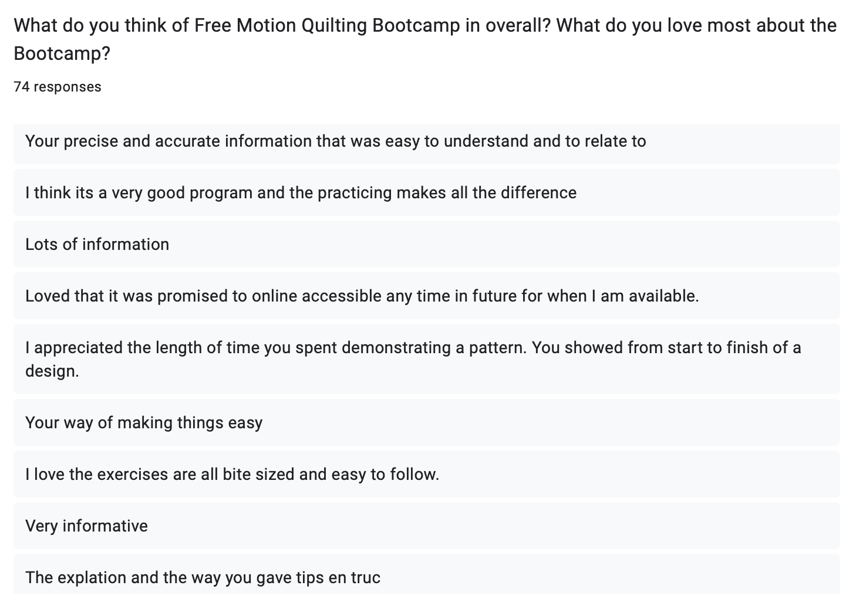Click the '74 responses' count label
Image resolution: width=856 pixels, height=616 pixels.
click(58, 87)
